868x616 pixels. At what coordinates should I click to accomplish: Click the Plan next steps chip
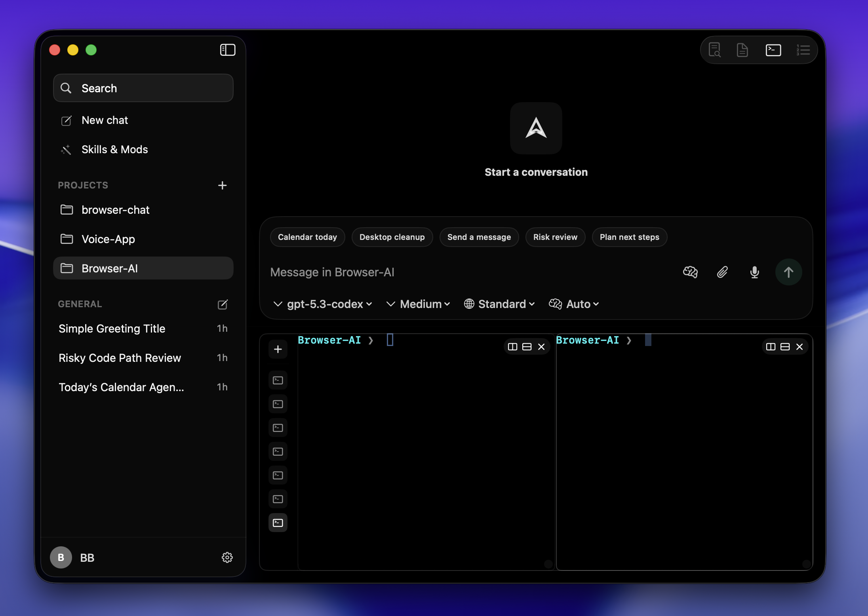(629, 237)
